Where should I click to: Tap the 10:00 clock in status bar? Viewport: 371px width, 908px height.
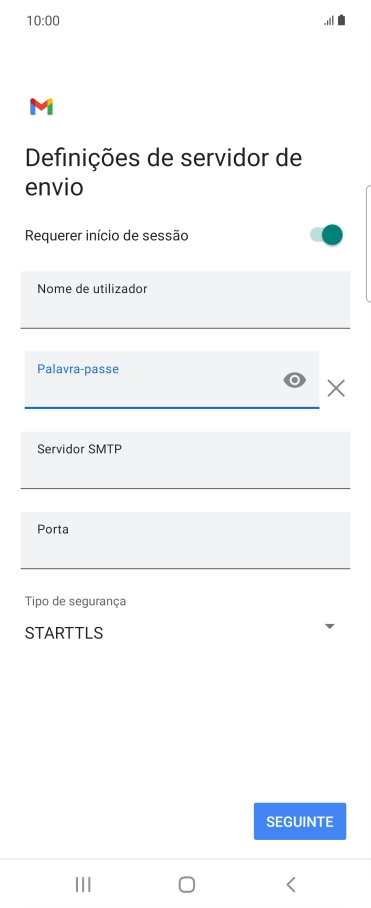coord(43,21)
